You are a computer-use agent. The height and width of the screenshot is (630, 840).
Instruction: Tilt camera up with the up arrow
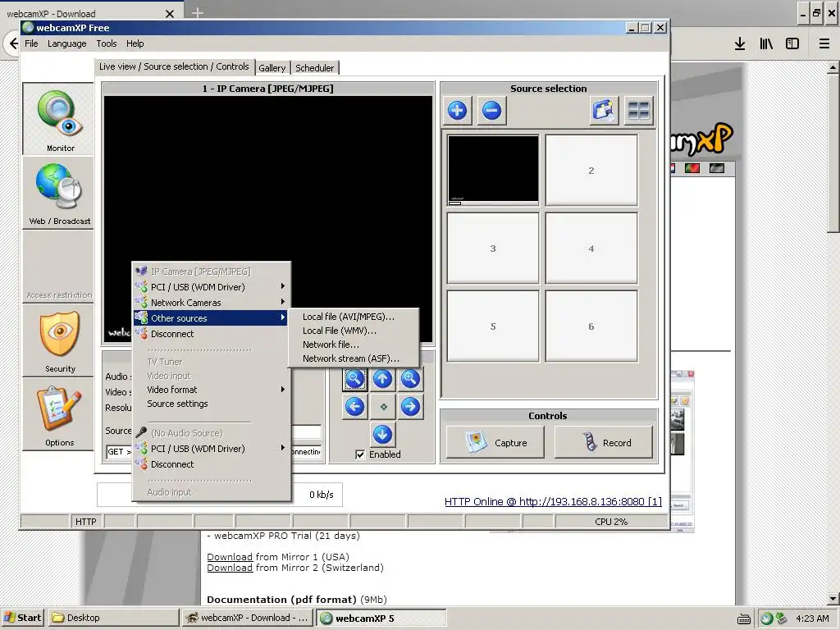382,379
